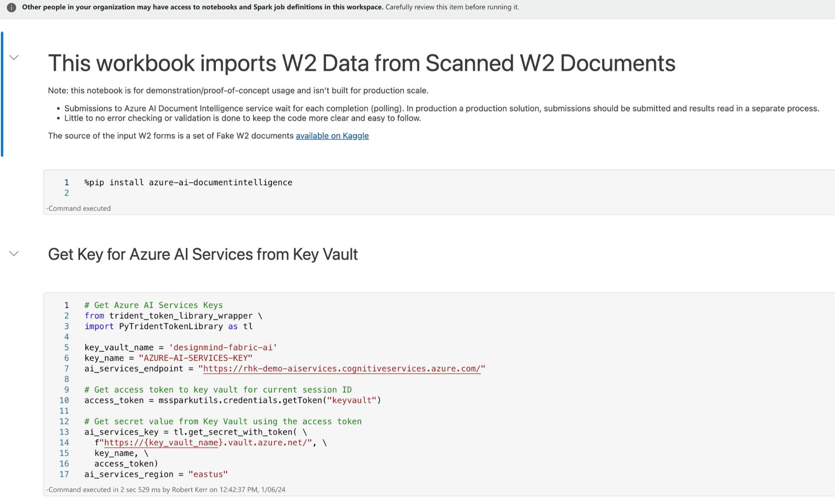
Task: Click line number 10 in the key cell
Action: (x=64, y=400)
